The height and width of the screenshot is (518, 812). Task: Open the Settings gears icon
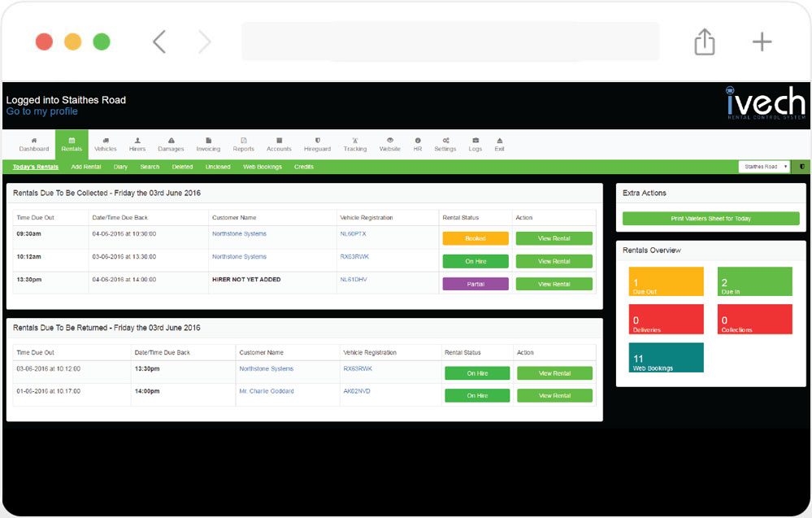pos(445,141)
